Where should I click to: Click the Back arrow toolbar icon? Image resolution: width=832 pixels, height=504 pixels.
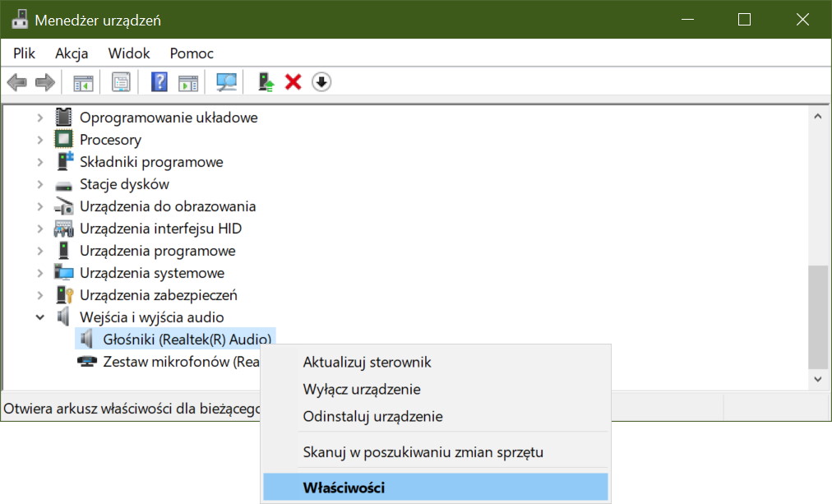click(17, 82)
